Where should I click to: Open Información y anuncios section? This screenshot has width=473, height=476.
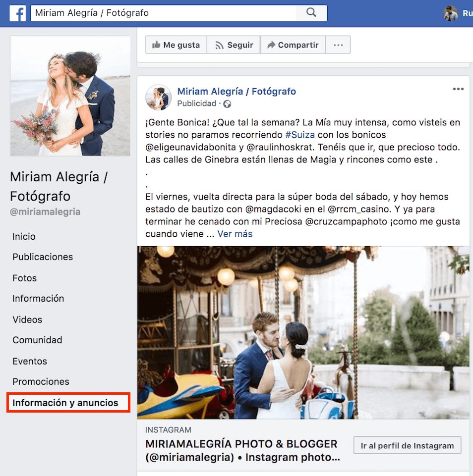tap(65, 403)
